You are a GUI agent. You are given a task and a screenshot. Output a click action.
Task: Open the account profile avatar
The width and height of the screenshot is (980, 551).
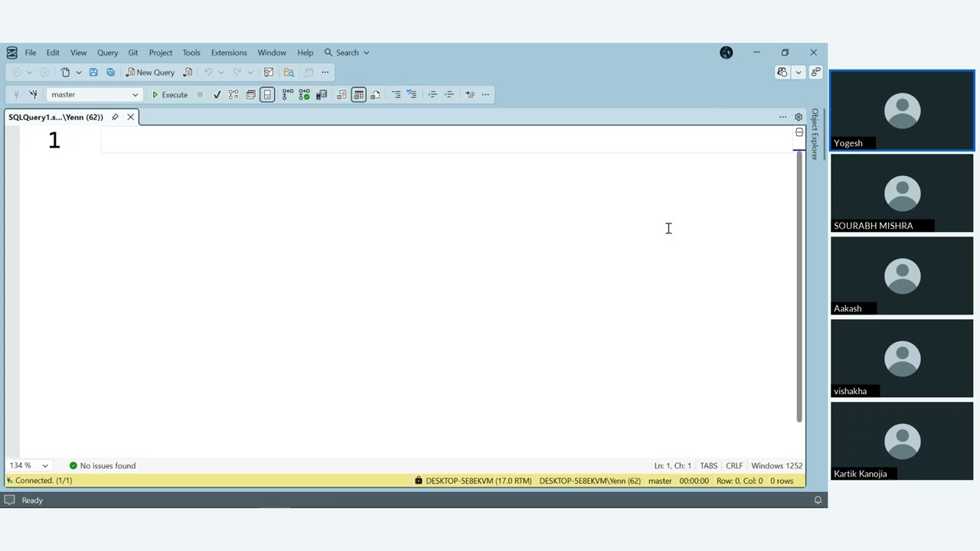[726, 52]
